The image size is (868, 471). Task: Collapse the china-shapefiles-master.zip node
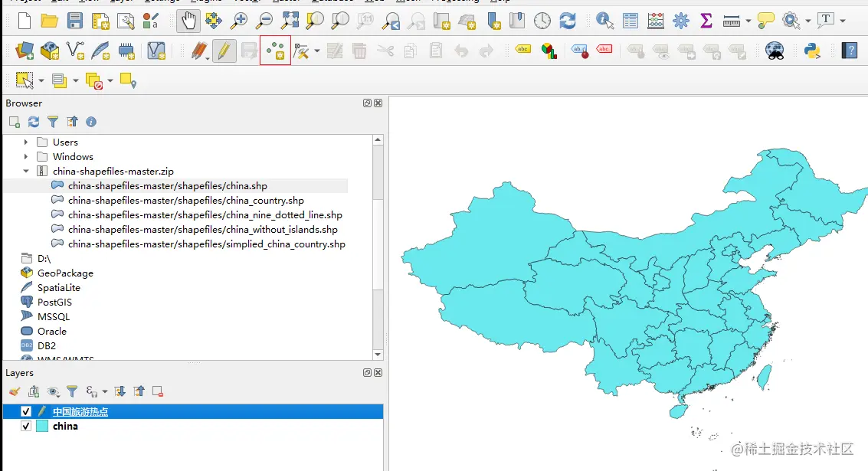point(25,171)
